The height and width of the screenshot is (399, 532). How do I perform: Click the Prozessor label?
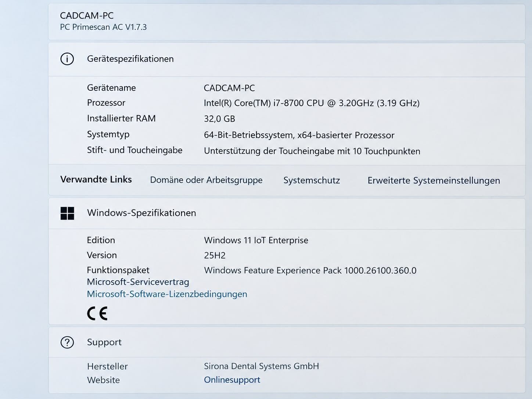click(106, 103)
